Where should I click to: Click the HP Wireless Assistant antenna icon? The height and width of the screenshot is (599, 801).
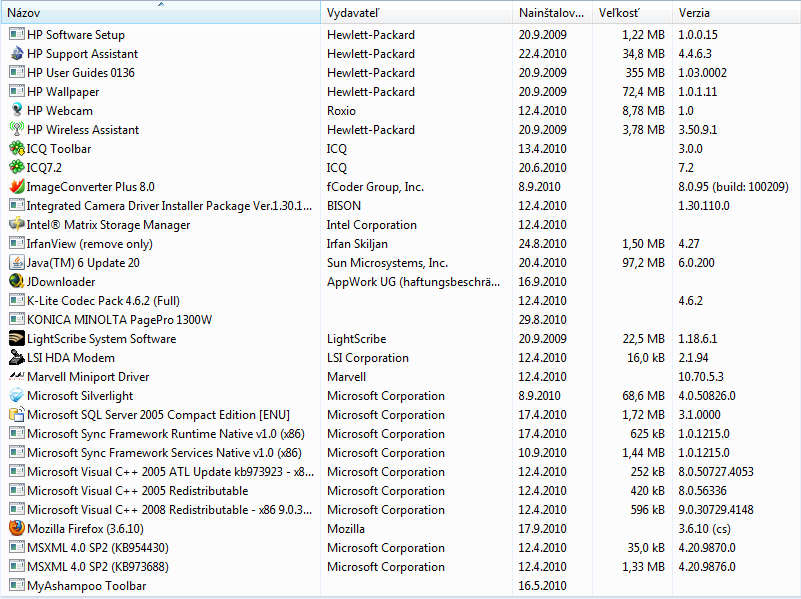17,129
